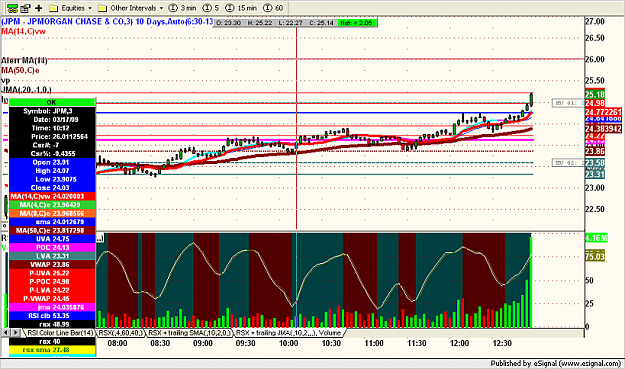This screenshot has width=625, height=369.
Task: Click the green OK button in data window
Action: (52, 102)
